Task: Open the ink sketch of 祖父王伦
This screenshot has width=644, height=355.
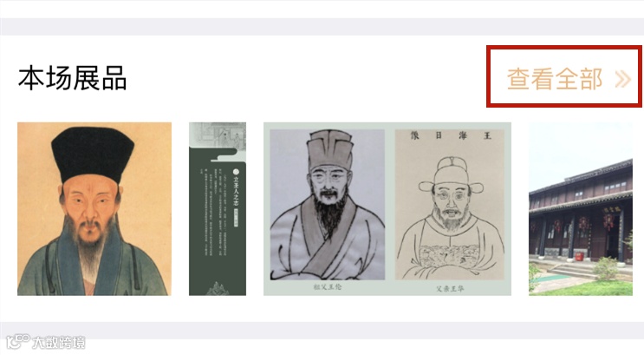Action: coord(328,205)
